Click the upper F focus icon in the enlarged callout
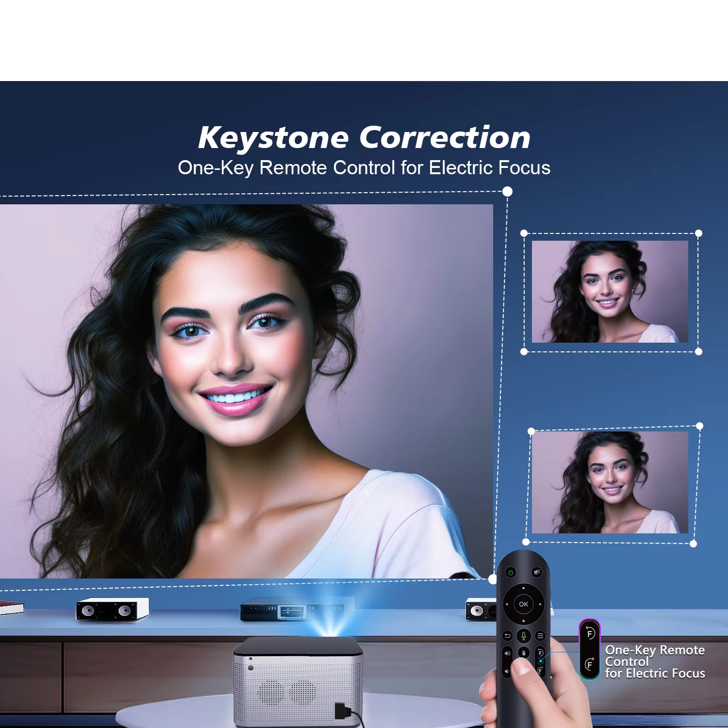 coord(590,633)
